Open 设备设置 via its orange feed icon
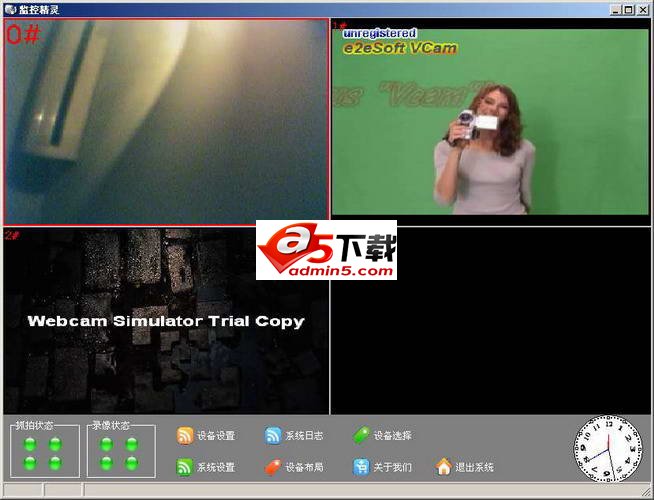The height and width of the screenshot is (500, 654). point(185,435)
